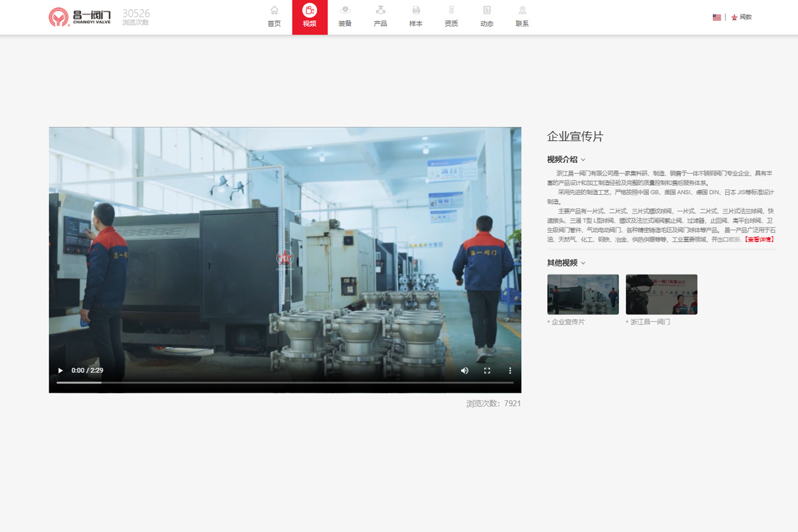The height and width of the screenshot is (532, 798).
Task: Go to the 首页 home nav icon
Action: point(274,11)
